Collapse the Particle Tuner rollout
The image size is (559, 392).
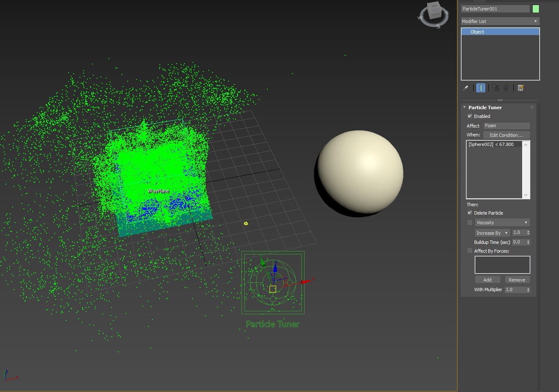[x=464, y=108]
